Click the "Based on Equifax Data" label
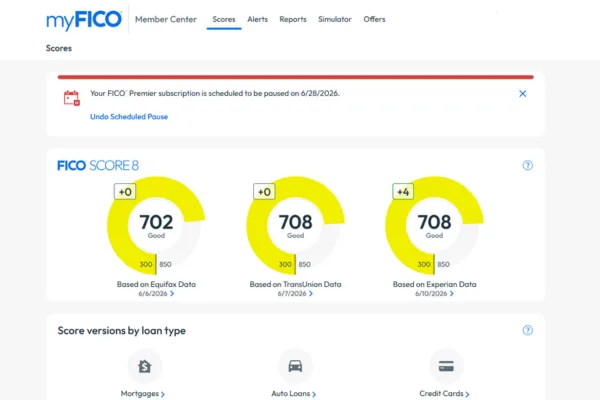Screen dimensions: 600x400 pos(156,284)
